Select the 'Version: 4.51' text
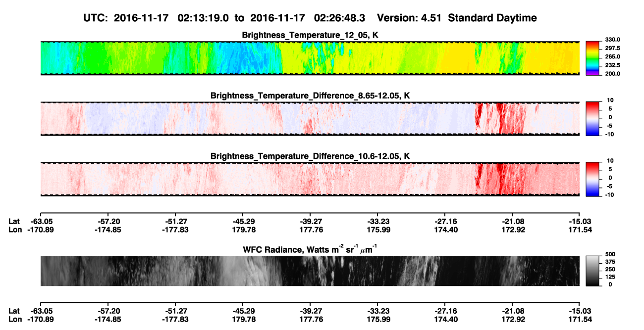Image resolution: width=644 pixels, height=330 pixels. pos(411,18)
